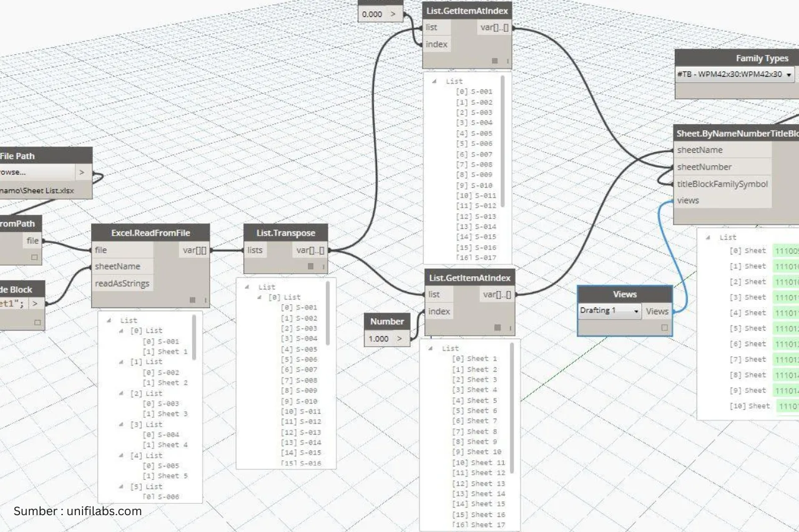Toggle the preview checkbox on the File.FromPath node
This screenshot has height=532, width=799.
[34, 257]
